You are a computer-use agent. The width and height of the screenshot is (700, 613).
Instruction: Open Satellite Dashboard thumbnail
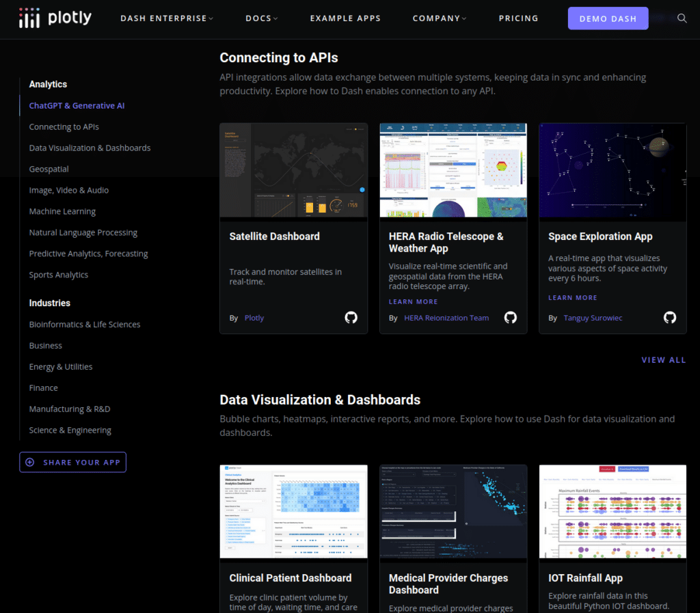(294, 170)
